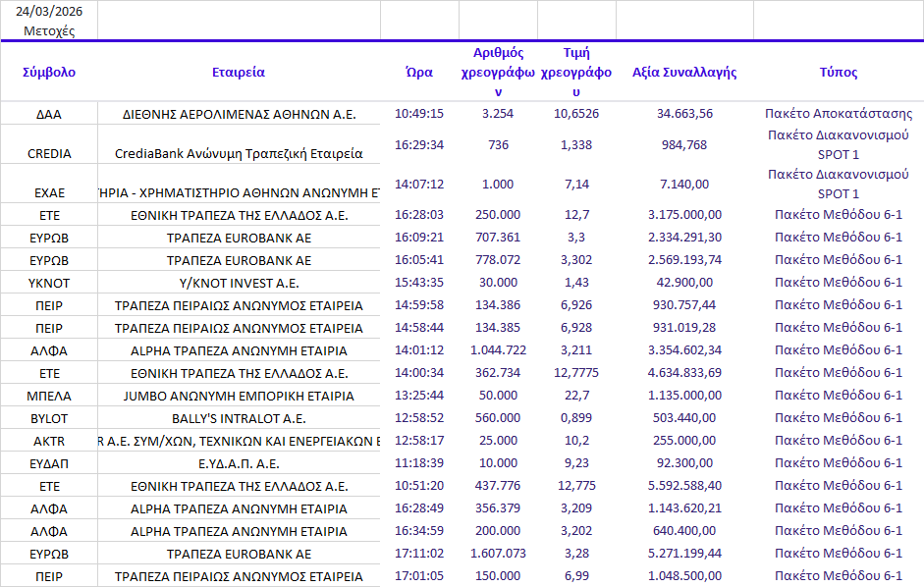Select the Τύπος column header
This screenshot has height=587, width=924.
tap(838, 72)
